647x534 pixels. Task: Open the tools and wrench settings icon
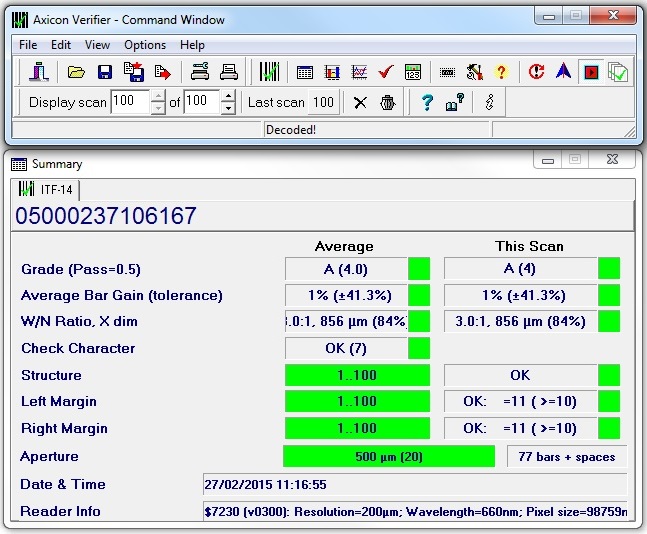click(475, 72)
